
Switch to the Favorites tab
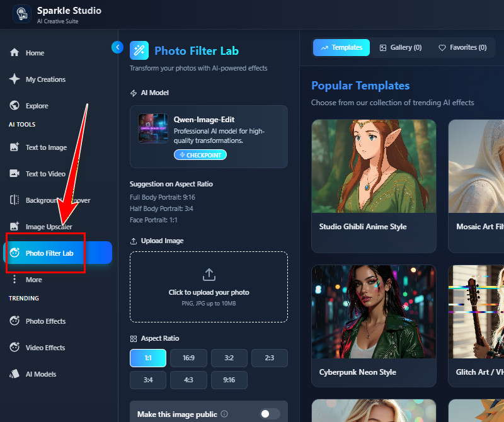(x=462, y=47)
